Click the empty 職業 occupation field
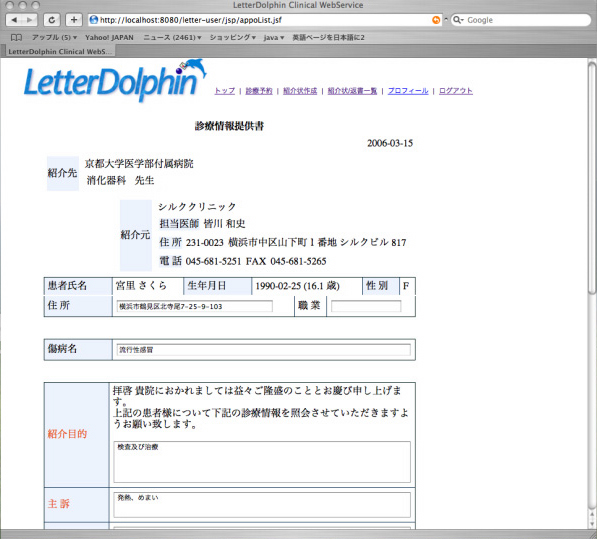The width and height of the screenshot is (597, 539). [366, 306]
